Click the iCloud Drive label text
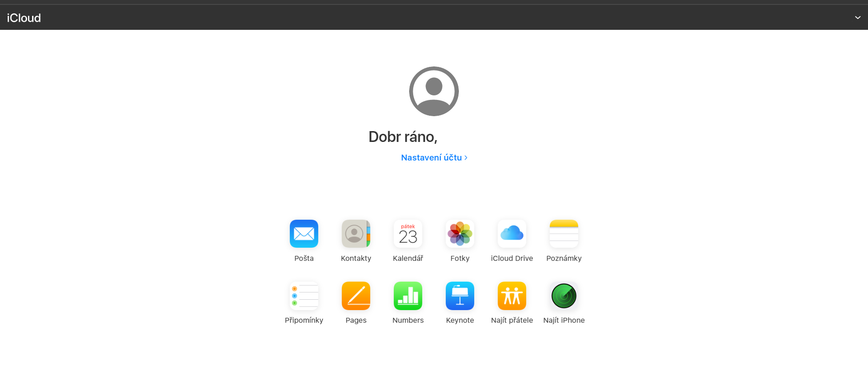This screenshot has height=377, width=868. 512,259
